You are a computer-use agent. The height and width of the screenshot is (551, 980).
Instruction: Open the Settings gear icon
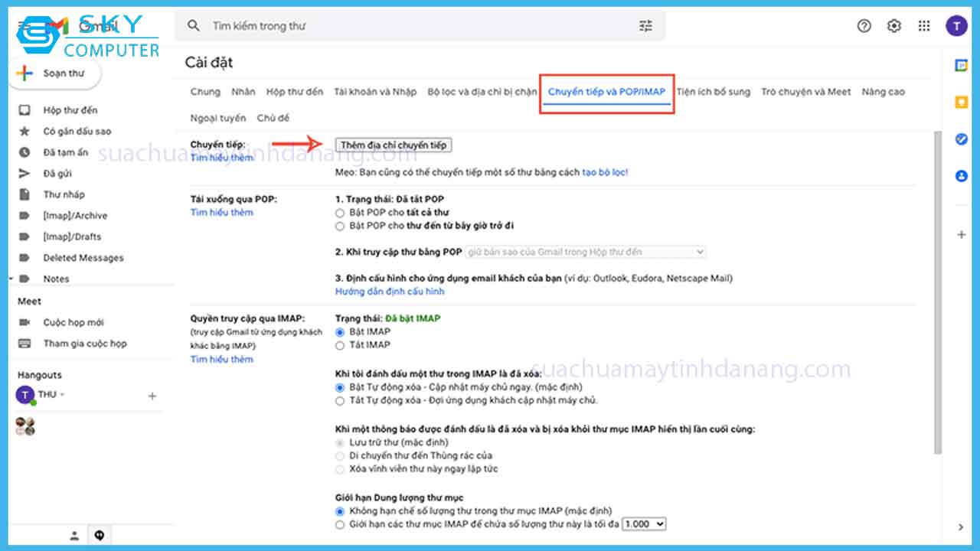click(894, 26)
